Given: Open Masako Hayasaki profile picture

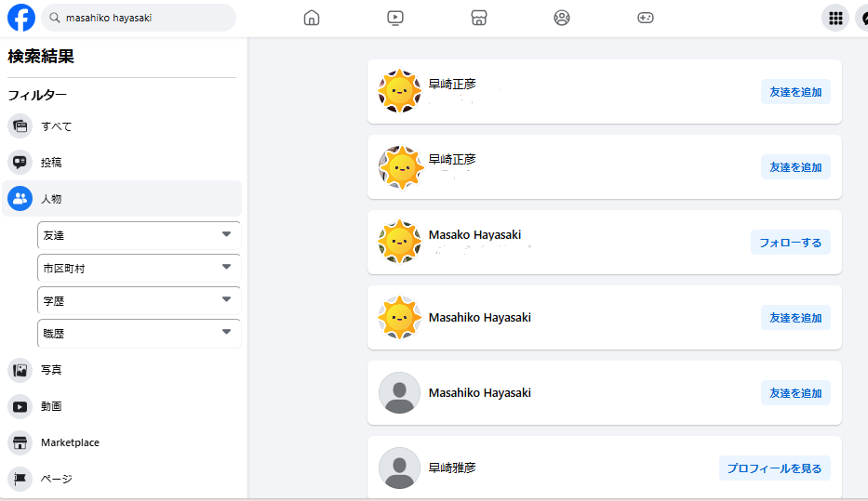Looking at the screenshot, I should pos(400,242).
